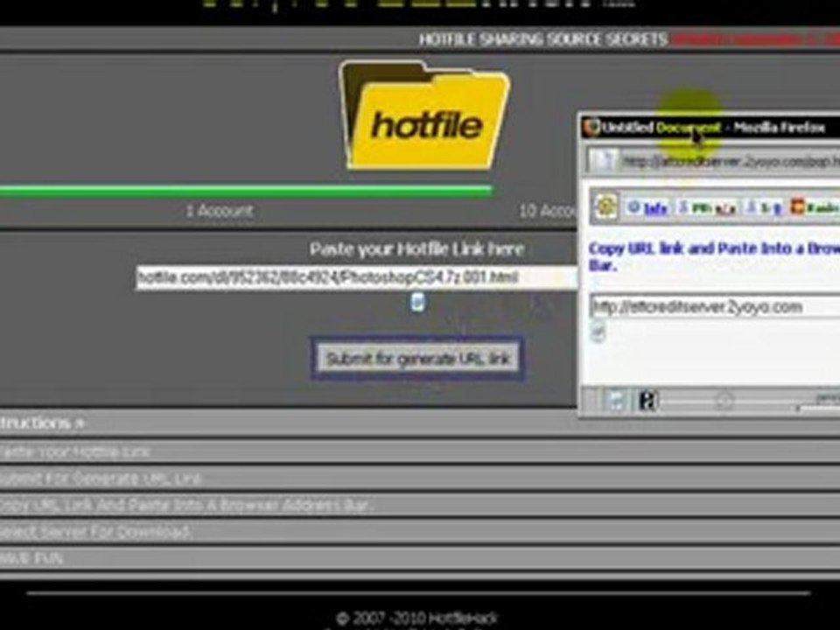
Task: Click 'Copy URL Link And Paste' instruction row
Action: coord(420,505)
